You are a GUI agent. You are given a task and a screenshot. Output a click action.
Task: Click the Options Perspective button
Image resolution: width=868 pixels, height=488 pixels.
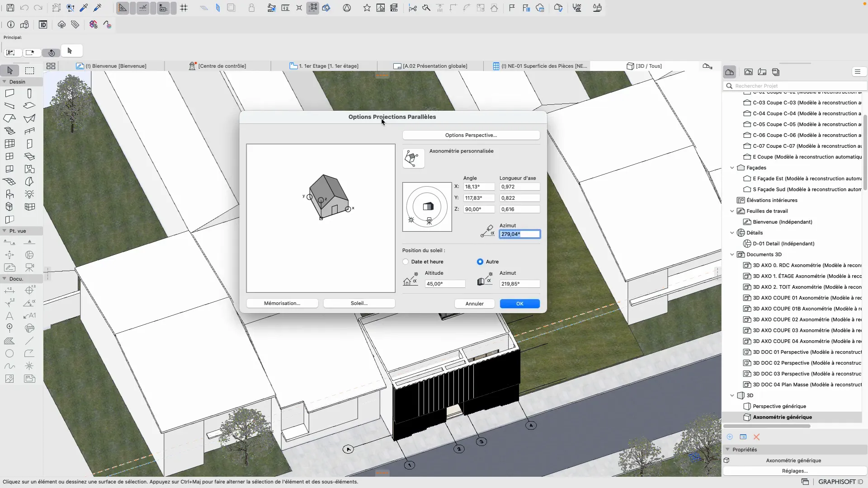click(x=471, y=135)
